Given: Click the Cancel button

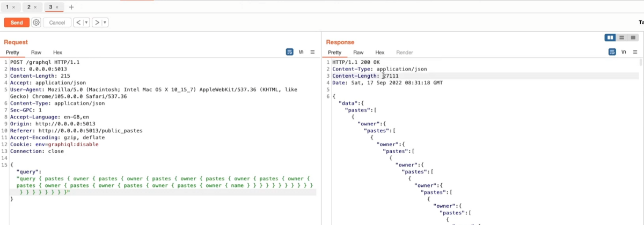Looking at the screenshot, I should 57,22.
